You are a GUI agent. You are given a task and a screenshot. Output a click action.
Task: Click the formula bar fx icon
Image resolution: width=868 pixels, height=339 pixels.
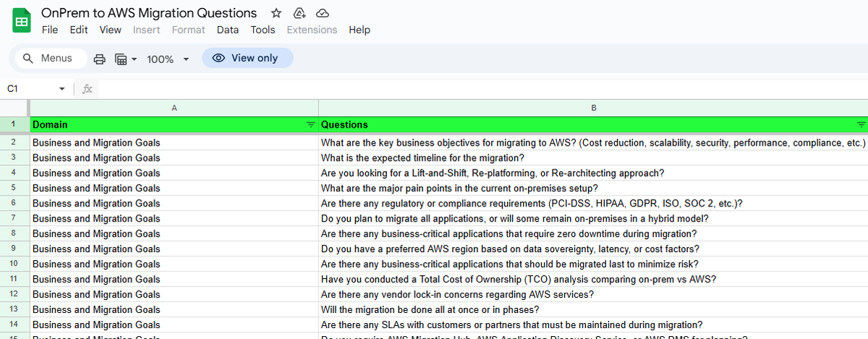[88, 89]
